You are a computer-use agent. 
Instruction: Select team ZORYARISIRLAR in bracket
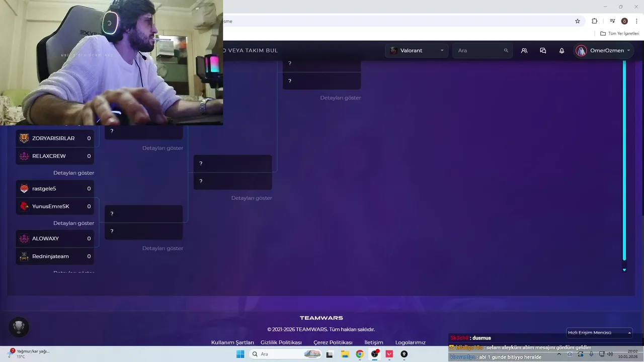(55, 138)
